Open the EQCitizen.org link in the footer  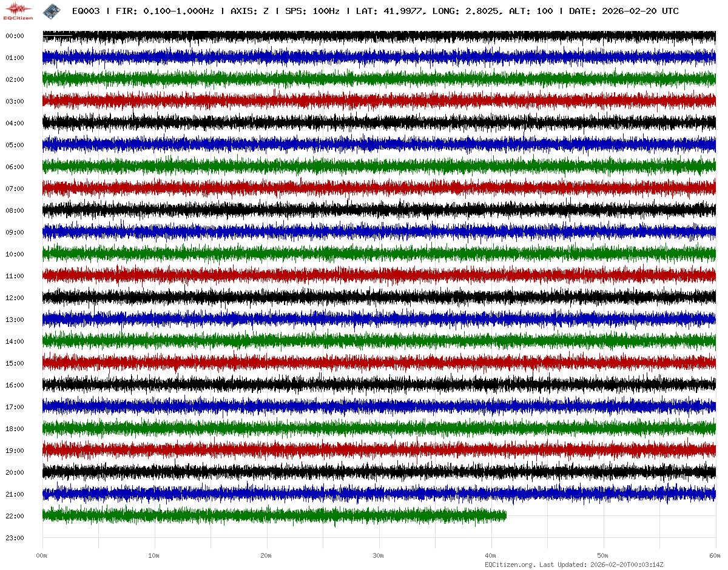tap(510, 565)
